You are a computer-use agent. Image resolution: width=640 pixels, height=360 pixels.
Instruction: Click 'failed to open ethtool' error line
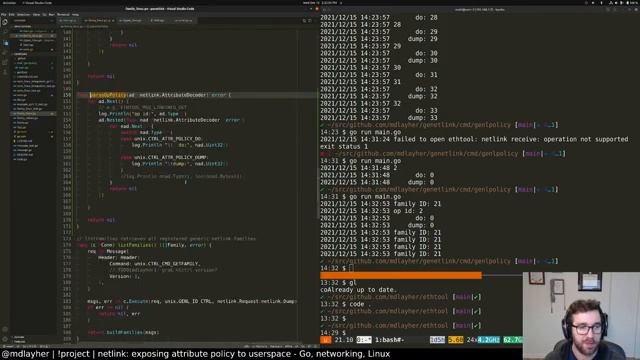tap(474, 139)
